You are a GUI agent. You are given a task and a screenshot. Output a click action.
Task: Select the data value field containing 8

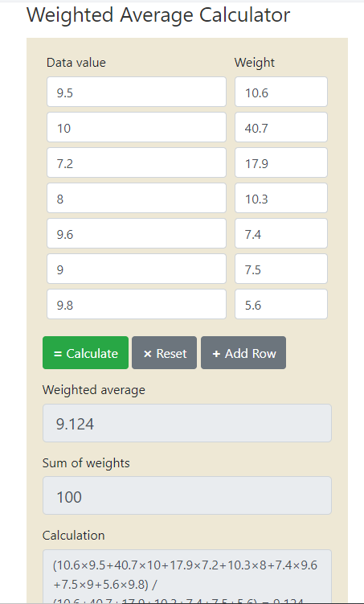[137, 198]
